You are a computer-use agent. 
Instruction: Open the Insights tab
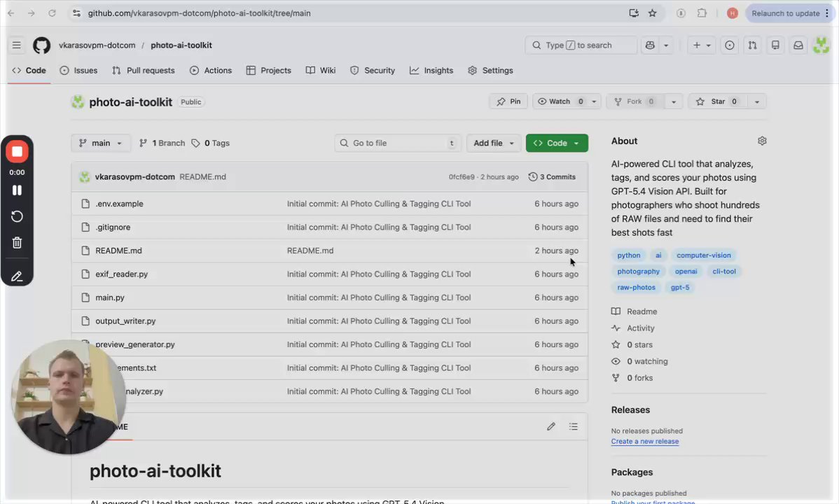pos(431,71)
